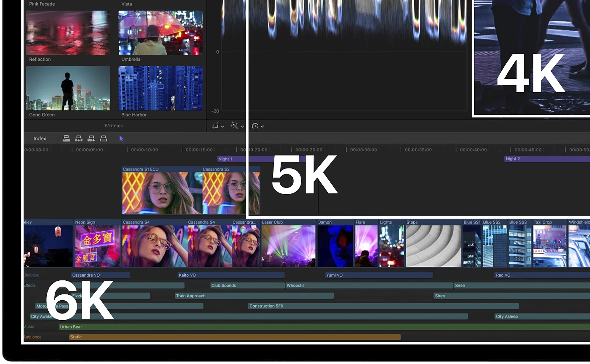Click the insert clip edit icon
Image resolution: width=590 pixels, height=364 pixels.
pos(79,139)
